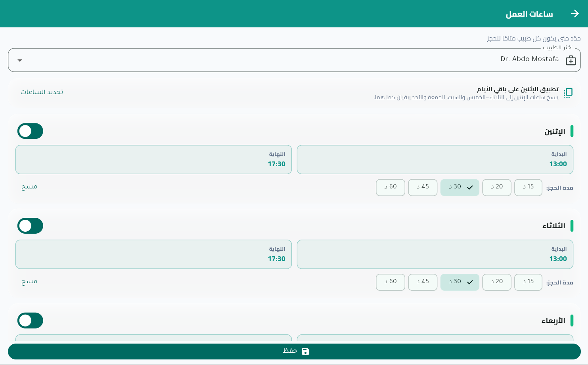Select 15 minute duration for Tuesday

point(528,282)
